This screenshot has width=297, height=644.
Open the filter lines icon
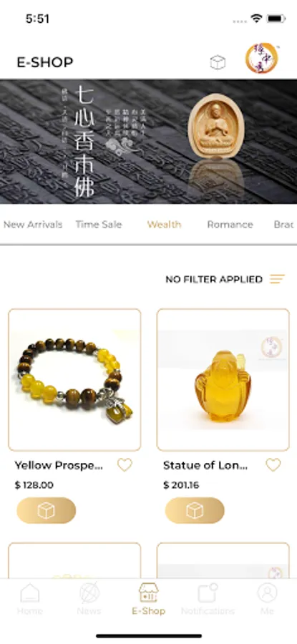click(277, 279)
